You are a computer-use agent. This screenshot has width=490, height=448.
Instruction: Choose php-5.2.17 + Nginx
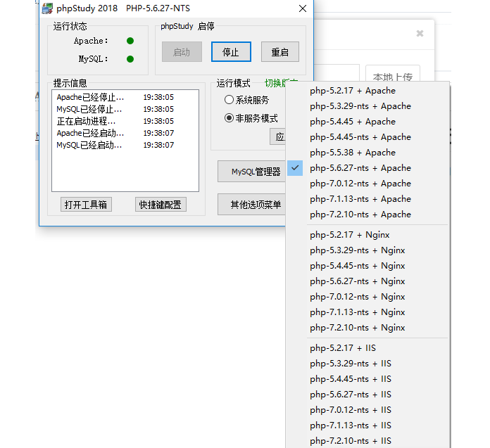[x=367, y=235]
